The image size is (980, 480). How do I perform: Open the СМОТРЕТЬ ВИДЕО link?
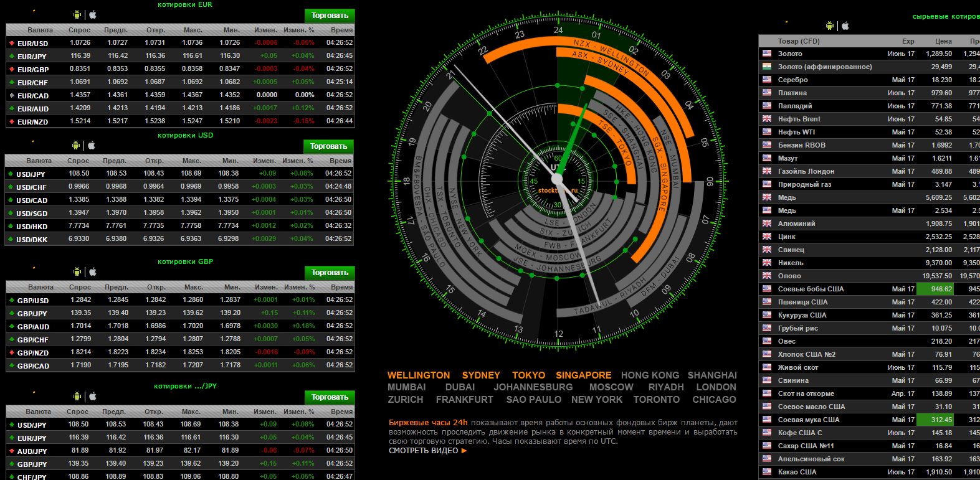coord(427,451)
